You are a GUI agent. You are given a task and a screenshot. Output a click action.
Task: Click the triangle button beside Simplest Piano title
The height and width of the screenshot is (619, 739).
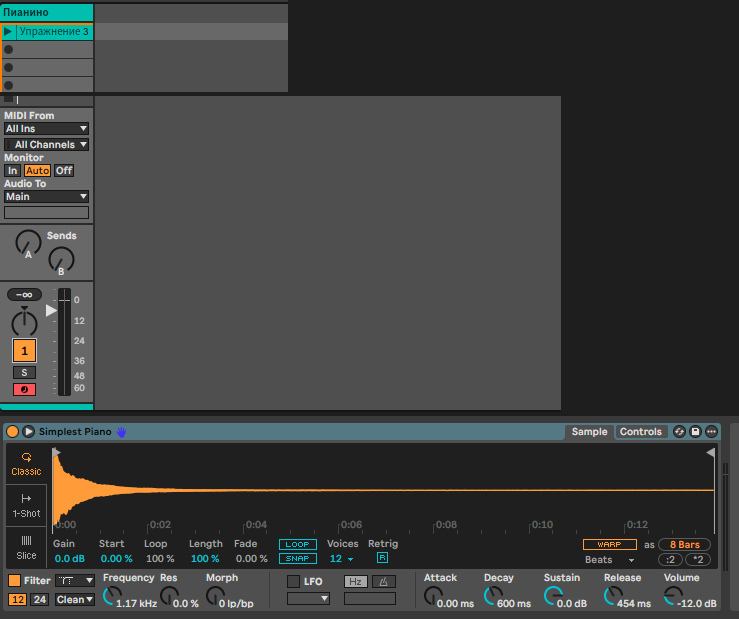pos(28,431)
